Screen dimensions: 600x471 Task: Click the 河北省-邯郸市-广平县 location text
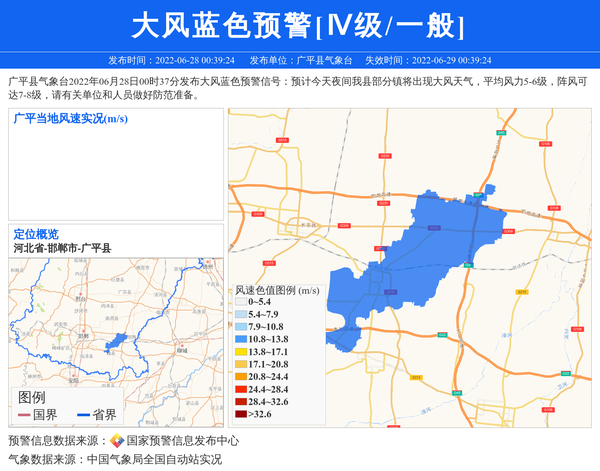(x=62, y=248)
